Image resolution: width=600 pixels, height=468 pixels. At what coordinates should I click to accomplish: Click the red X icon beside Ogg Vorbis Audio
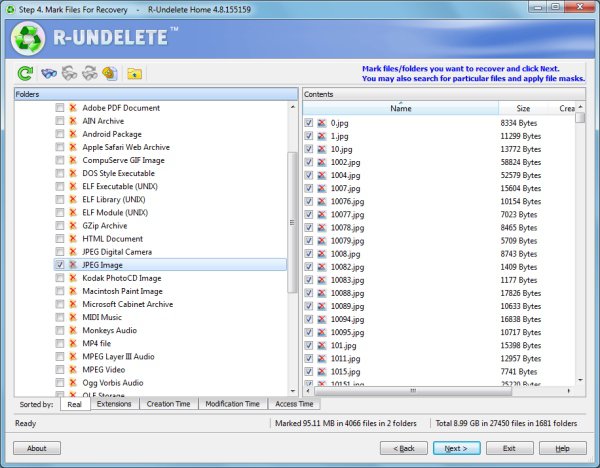tap(73, 383)
